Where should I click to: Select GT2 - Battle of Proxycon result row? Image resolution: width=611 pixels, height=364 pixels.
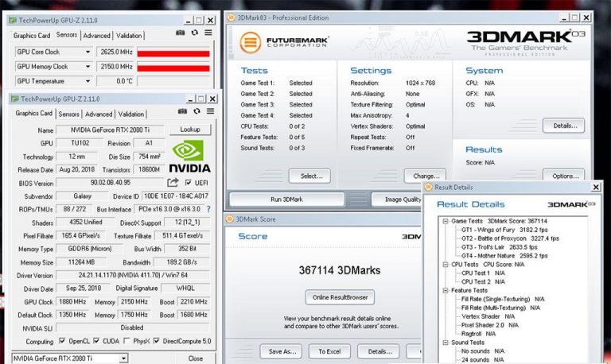(510, 238)
